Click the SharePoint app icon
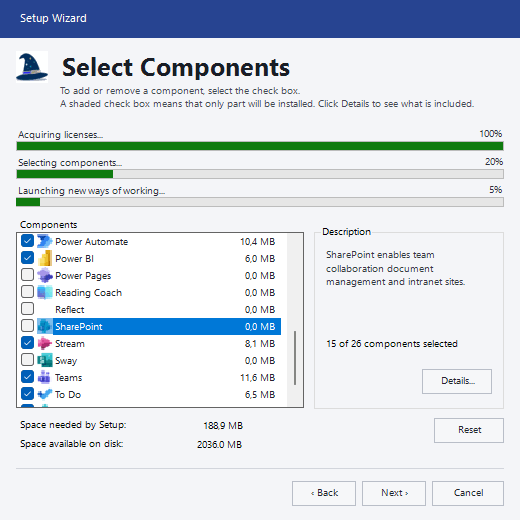This screenshot has height=520, width=520. [45, 326]
